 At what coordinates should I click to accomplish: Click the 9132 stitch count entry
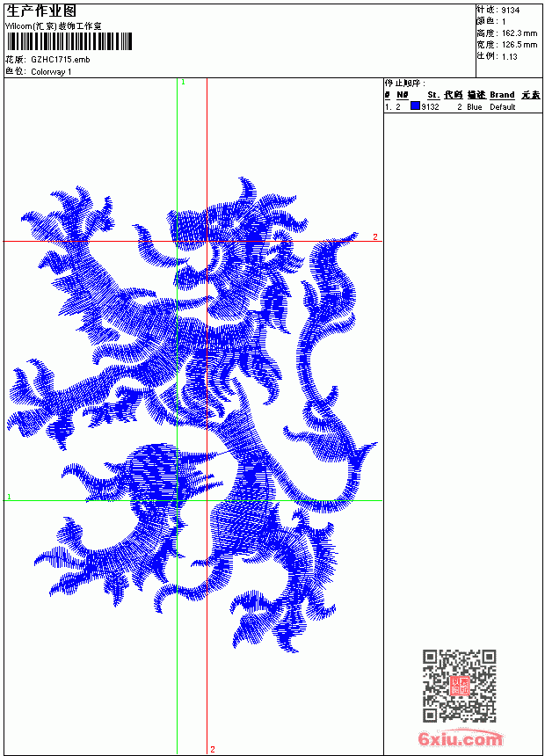[x=430, y=107]
